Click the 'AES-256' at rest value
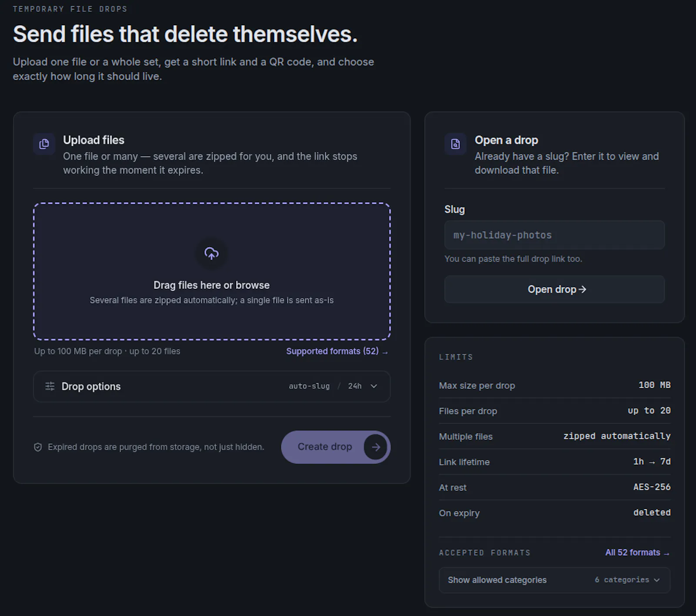This screenshot has height=616, width=696. coord(652,487)
